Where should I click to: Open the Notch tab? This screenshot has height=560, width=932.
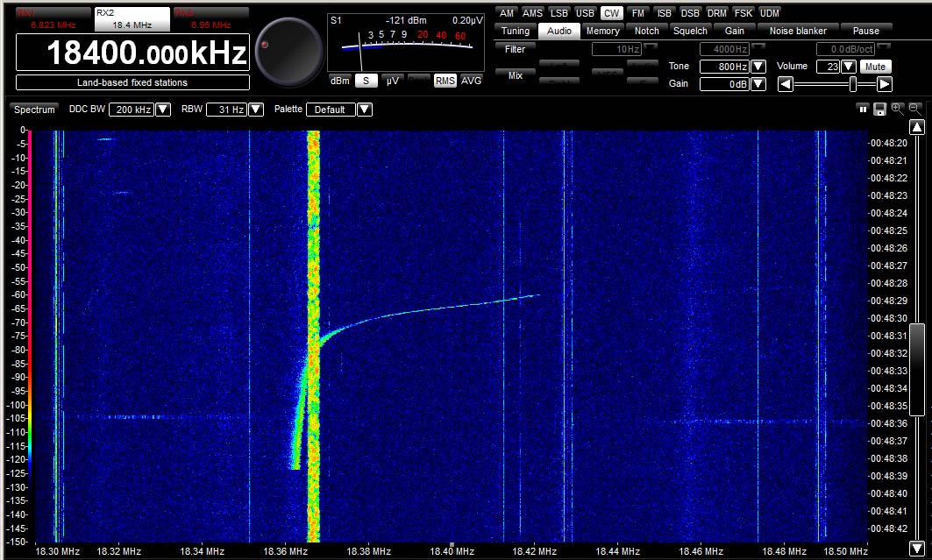[x=647, y=31]
